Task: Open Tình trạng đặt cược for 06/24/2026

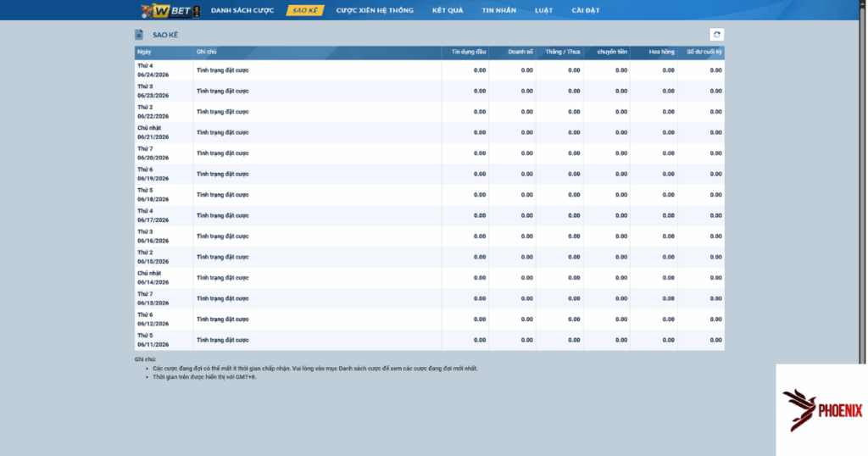Action: (223, 70)
